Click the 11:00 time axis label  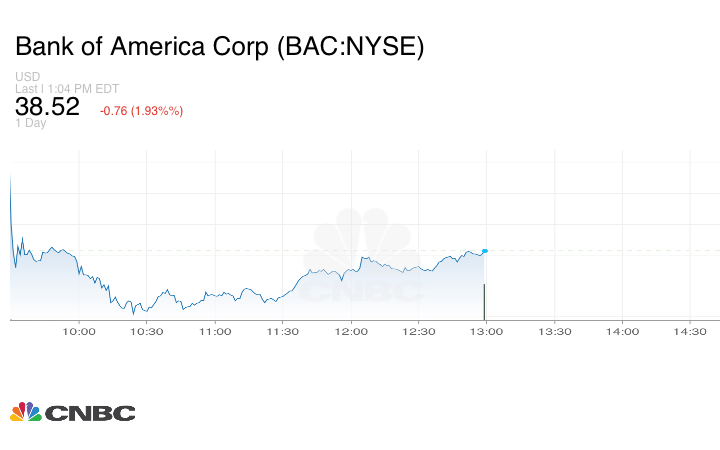pyautogui.click(x=215, y=332)
